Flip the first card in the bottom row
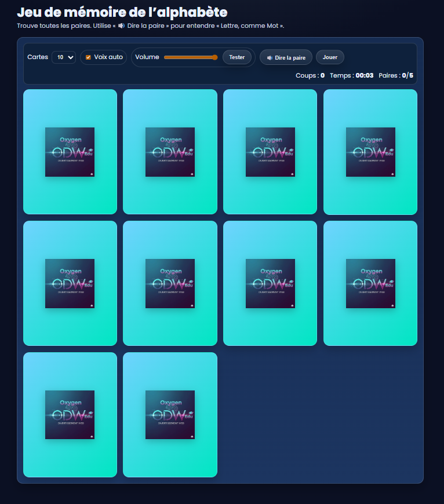 [x=70, y=415]
